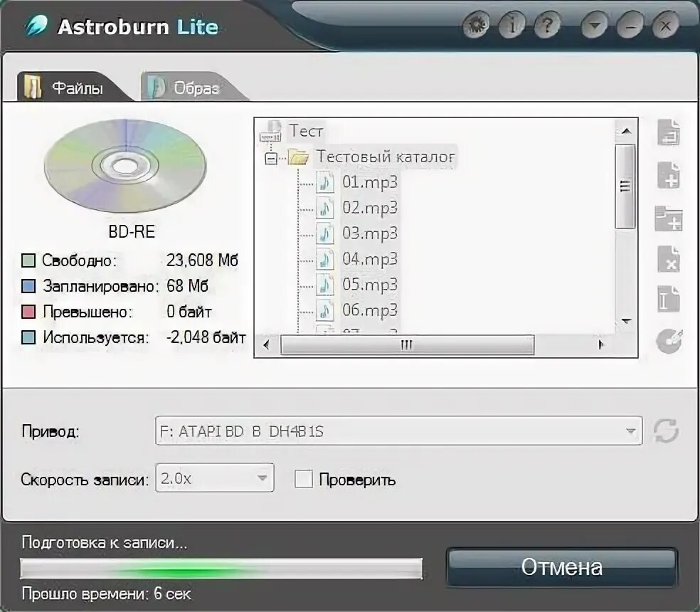Collapse the Тестовый каталог folder
700x612 pixels.
[x=270, y=158]
